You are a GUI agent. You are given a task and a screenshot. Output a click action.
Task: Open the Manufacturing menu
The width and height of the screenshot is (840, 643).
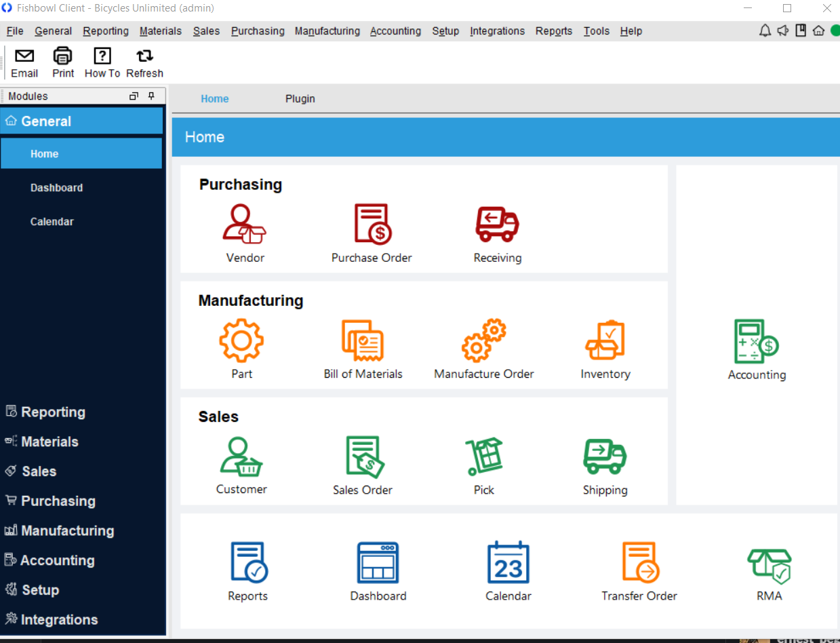pyautogui.click(x=327, y=31)
